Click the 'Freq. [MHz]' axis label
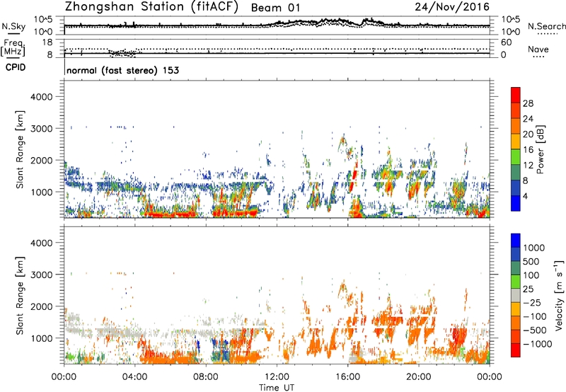The width and height of the screenshot is (566, 392). [x=13, y=47]
